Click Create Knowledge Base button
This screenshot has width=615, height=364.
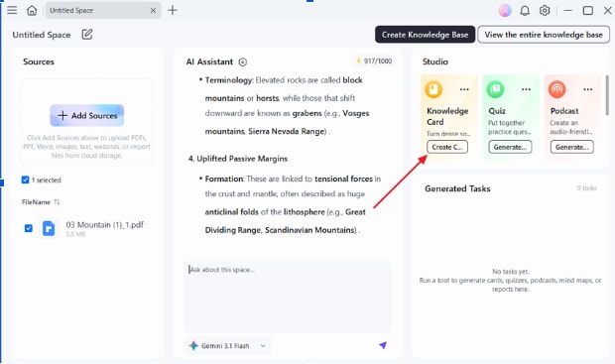tap(426, 35)
